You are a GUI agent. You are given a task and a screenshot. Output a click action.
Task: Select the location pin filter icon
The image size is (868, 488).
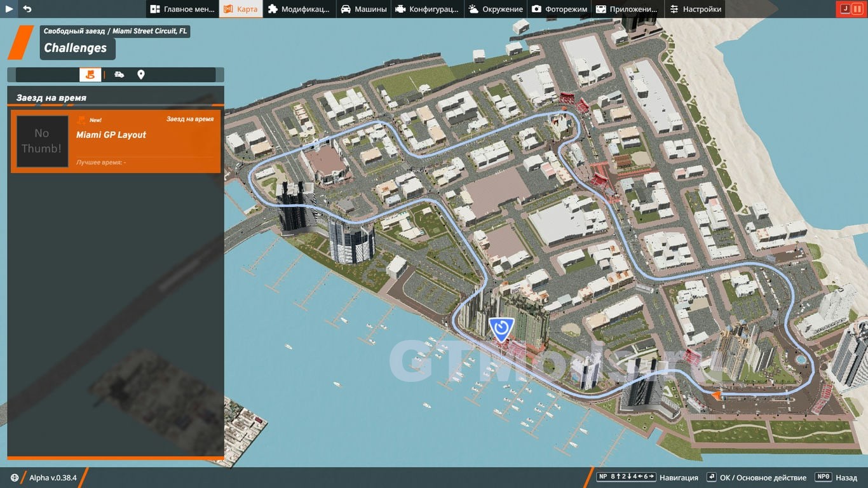pos(141,74)
